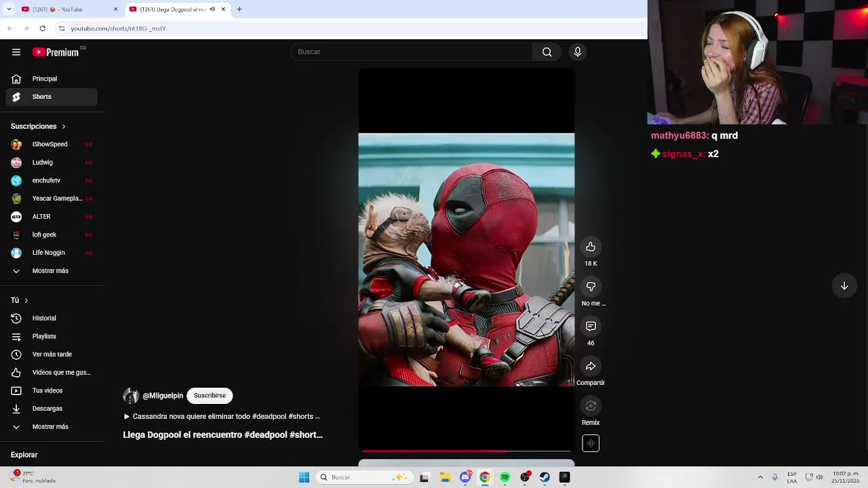868x488 pixels.
Task: Open the hamburger guide menu
Action: (16, 52)
